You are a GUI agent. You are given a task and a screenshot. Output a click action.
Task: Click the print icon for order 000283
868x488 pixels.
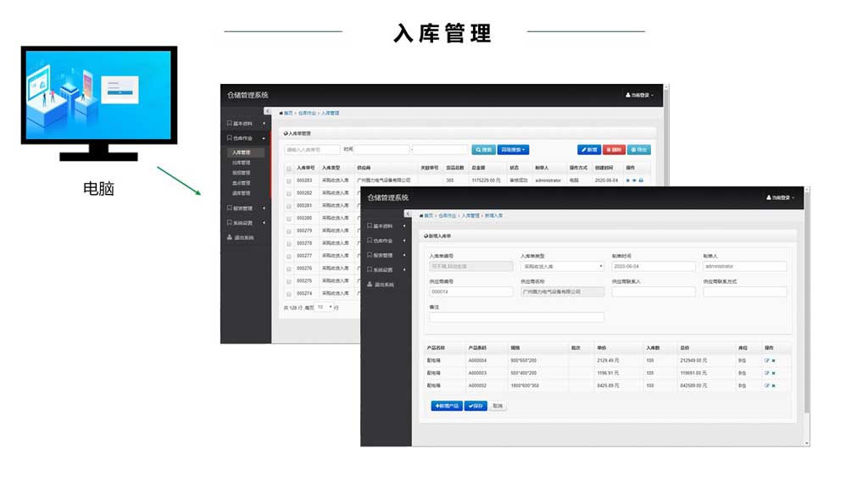pos(641,180)
